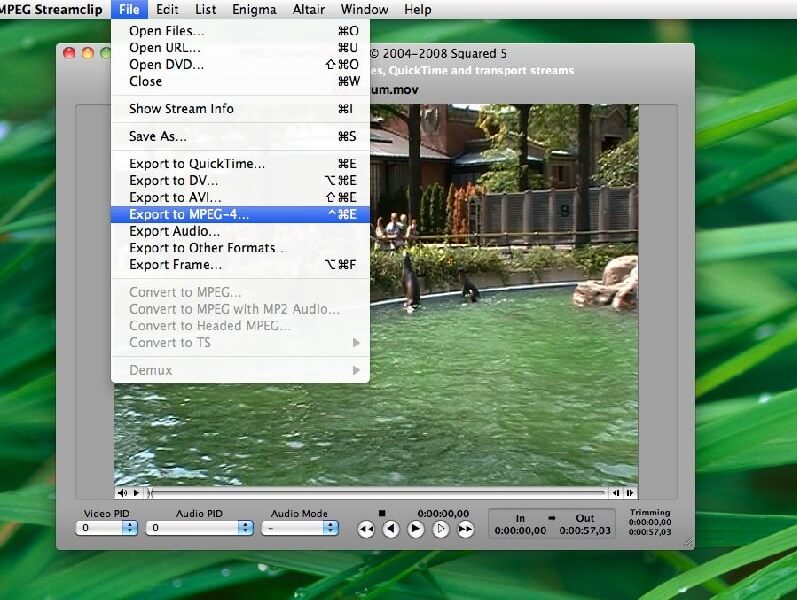Click the rewind playback button
The width and height of the screenshot is (797, 600).
(x=366, y=530)
